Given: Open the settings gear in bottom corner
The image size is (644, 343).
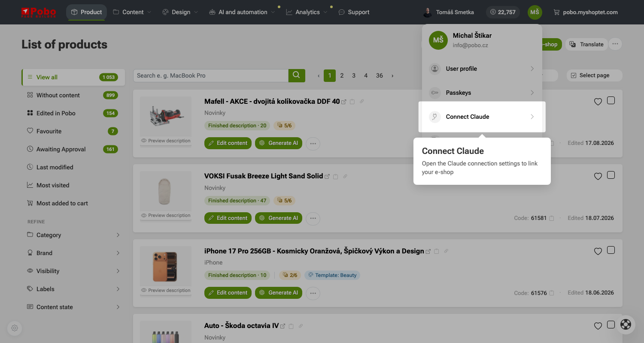Looking at the screenshot, I should click(x=15, y=328).
